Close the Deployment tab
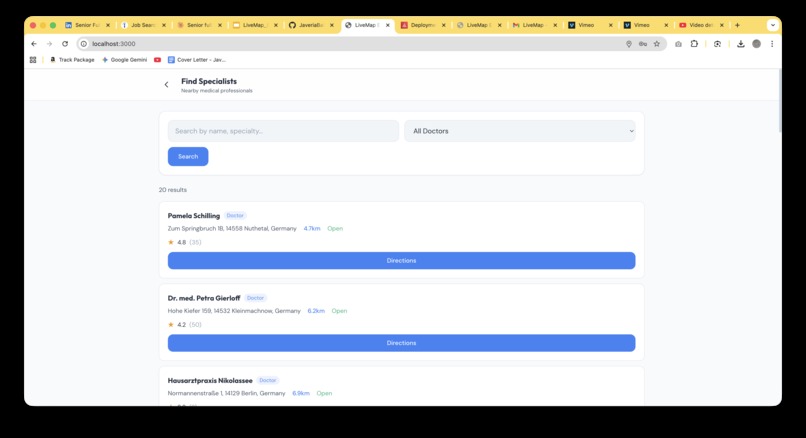806x438 pixels. (444, 25)
